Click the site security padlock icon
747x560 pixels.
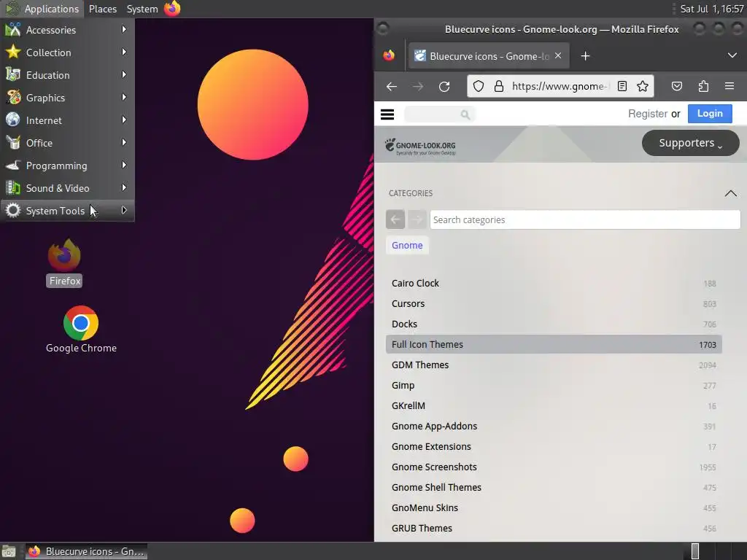coord(499,86)
